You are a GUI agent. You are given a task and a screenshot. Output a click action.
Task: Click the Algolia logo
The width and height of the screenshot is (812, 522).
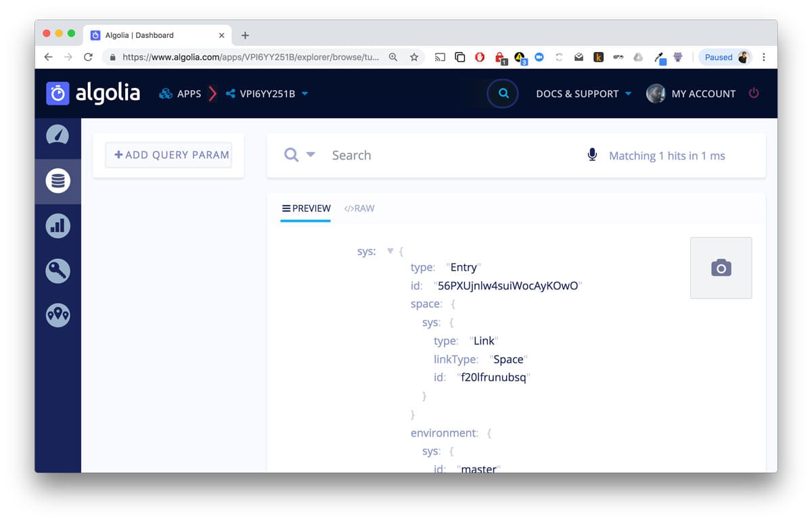(x=93, y=93)
